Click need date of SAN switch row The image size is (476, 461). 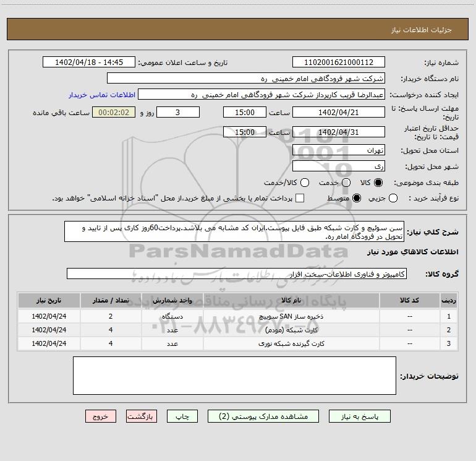49,316
